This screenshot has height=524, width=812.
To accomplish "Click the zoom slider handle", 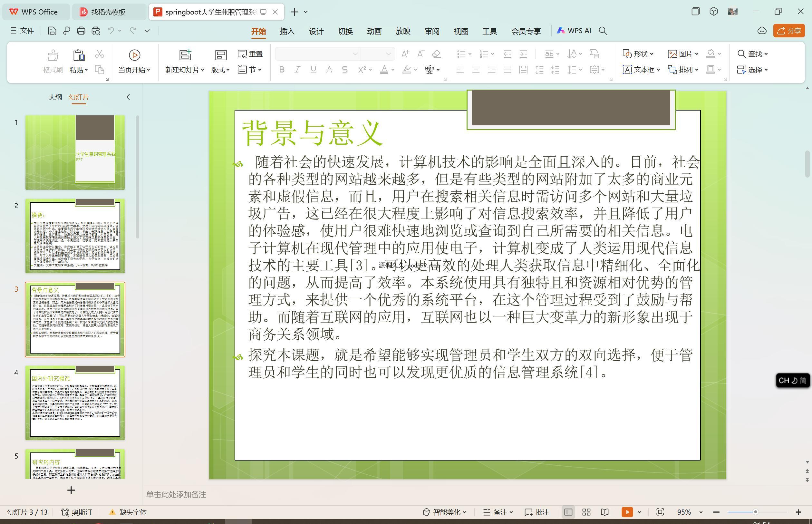I will 756,512.
